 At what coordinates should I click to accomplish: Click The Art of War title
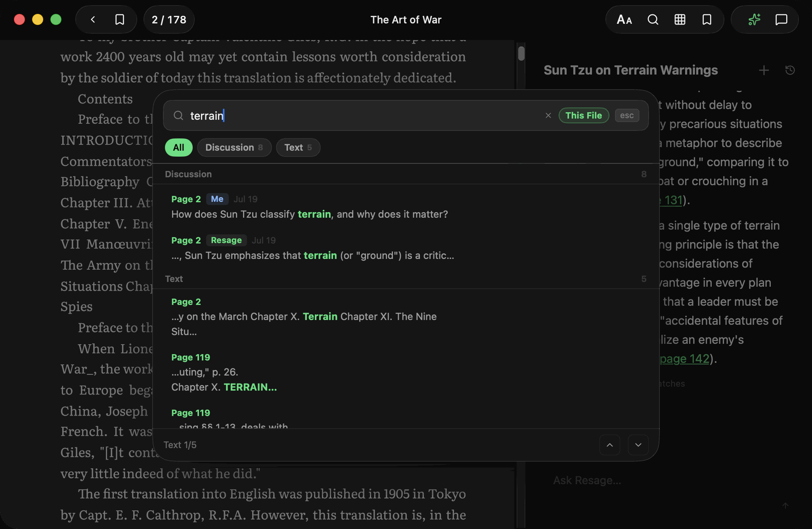tap(406, 19)
